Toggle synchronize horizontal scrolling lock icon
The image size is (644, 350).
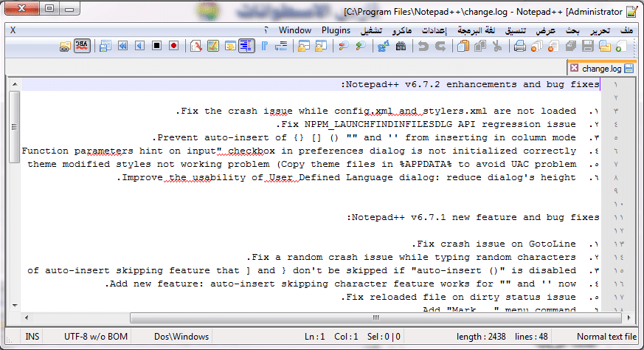click(304, 46)
